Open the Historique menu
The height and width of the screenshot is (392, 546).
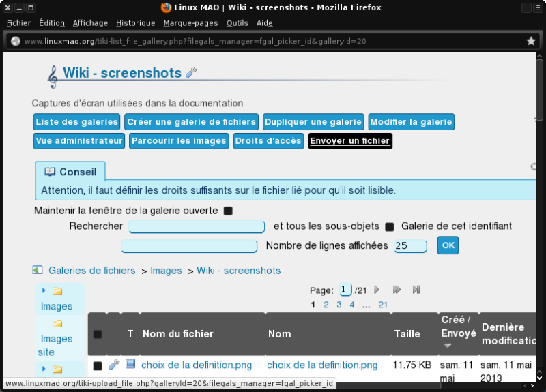click(135, 23)
